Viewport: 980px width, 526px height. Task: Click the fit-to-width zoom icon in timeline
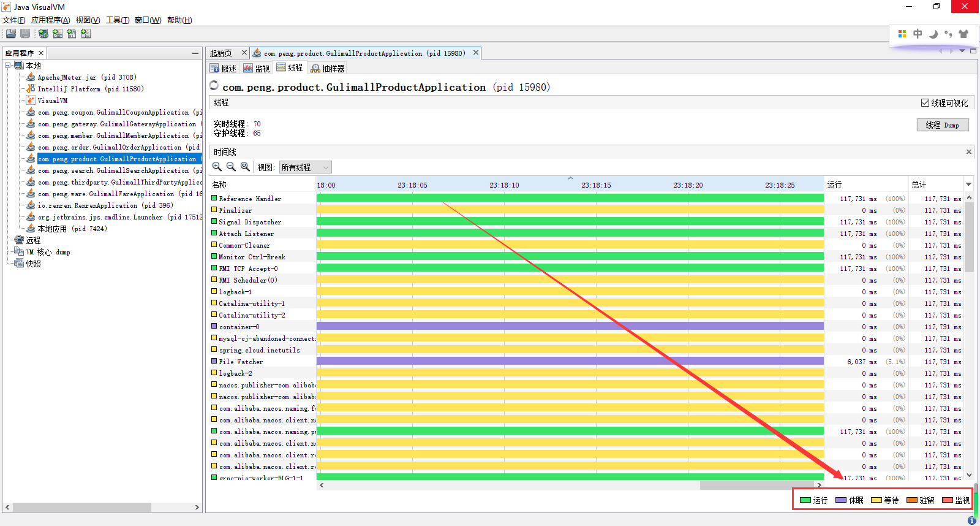pos(245,167)
